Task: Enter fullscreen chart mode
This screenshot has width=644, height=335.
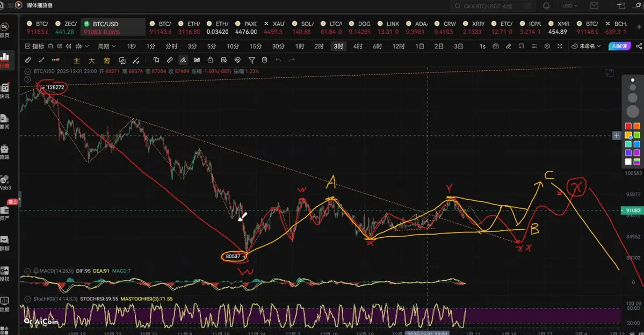Action: pyautogui.click(x=560, y=46)
